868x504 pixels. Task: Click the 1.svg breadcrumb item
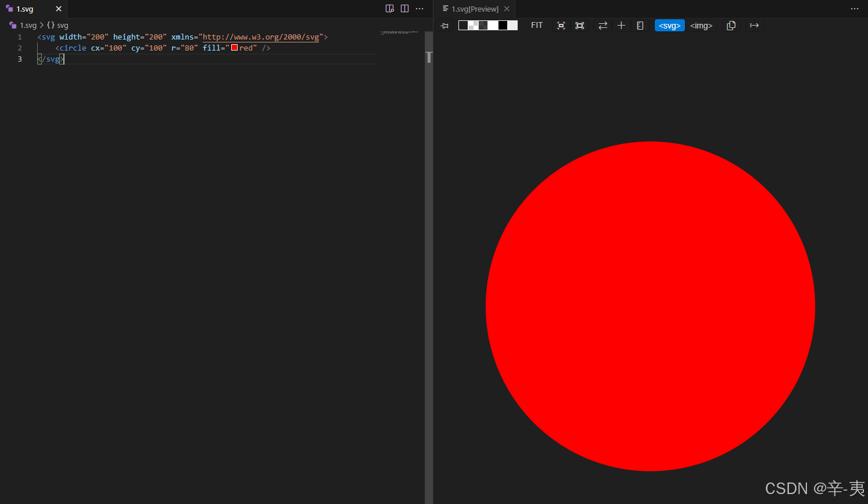(23, 26)
